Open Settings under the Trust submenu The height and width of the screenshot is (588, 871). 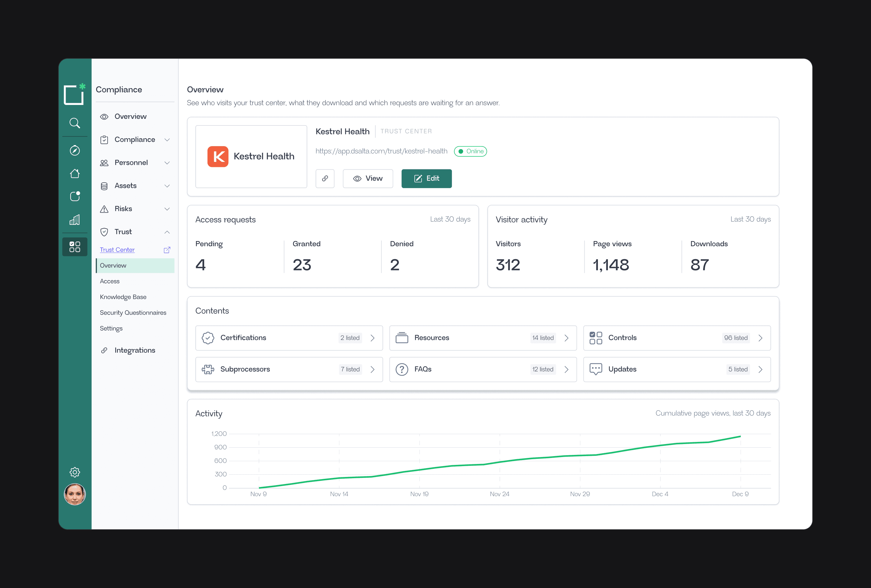click(x=135, y=328)
